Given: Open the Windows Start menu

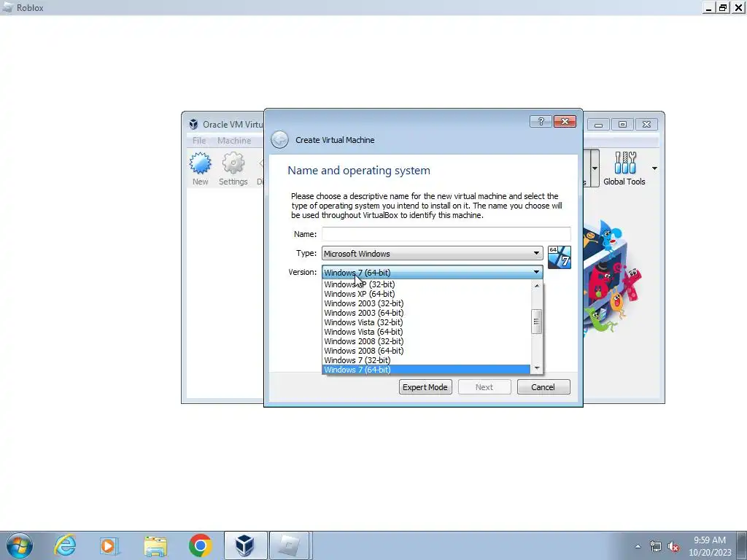Looking at the screenshot, I should pos(20,545).
